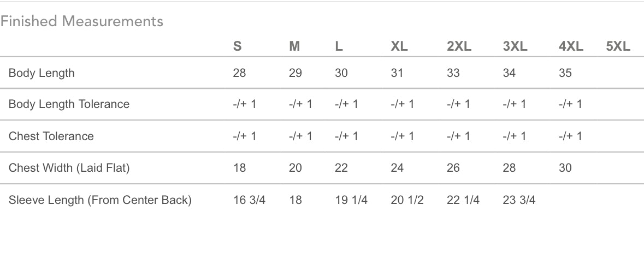The height and width of the screenshot is (253, 644).
Task: Click the Chest Tolerance row label
Action: 51,136
